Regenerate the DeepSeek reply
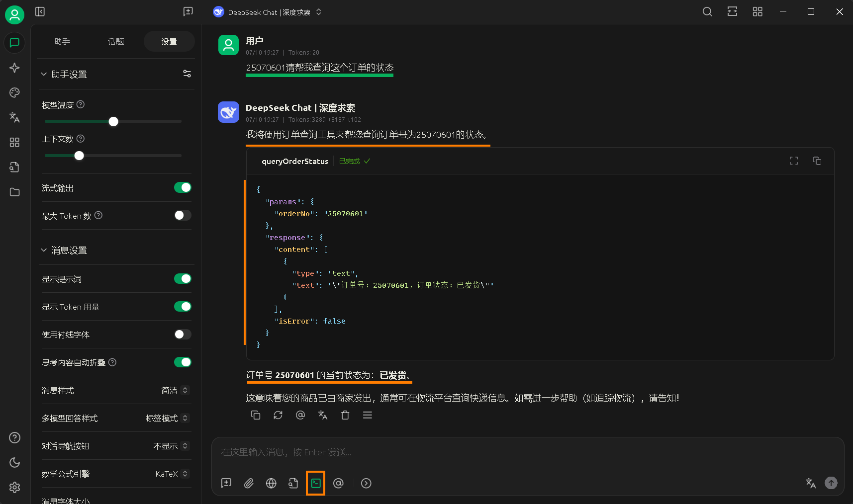Screen dimensions: 853x504 click(x=278, y=415)
